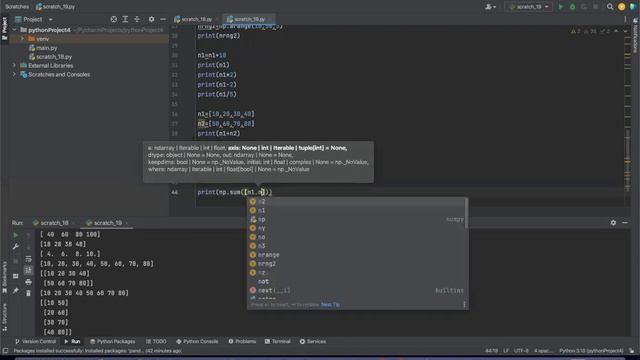Image resolution: width=640 pixels, height=360 pixels.
Task: Click Select Opened File target icon
Action: point(113,19)
